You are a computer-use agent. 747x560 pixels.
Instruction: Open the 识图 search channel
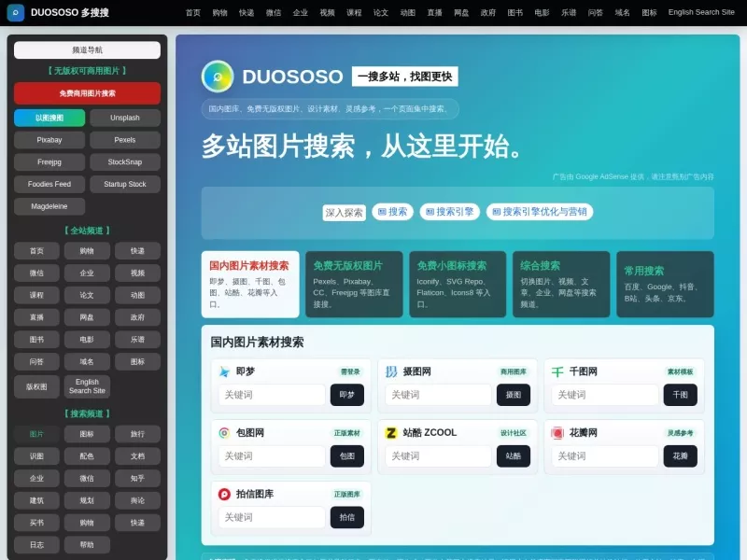point(36,456)
